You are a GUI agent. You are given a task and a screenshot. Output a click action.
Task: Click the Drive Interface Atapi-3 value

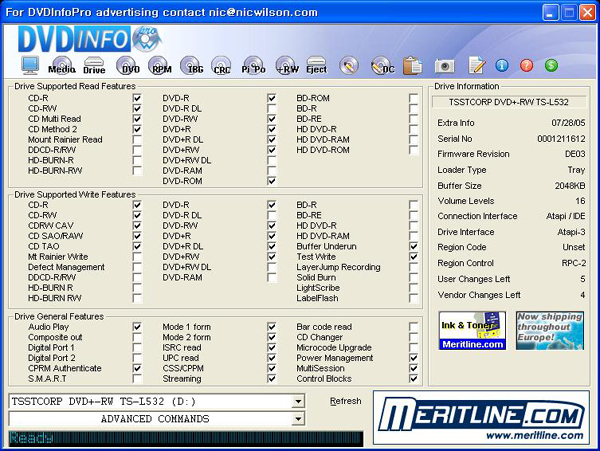pos(571,232)
